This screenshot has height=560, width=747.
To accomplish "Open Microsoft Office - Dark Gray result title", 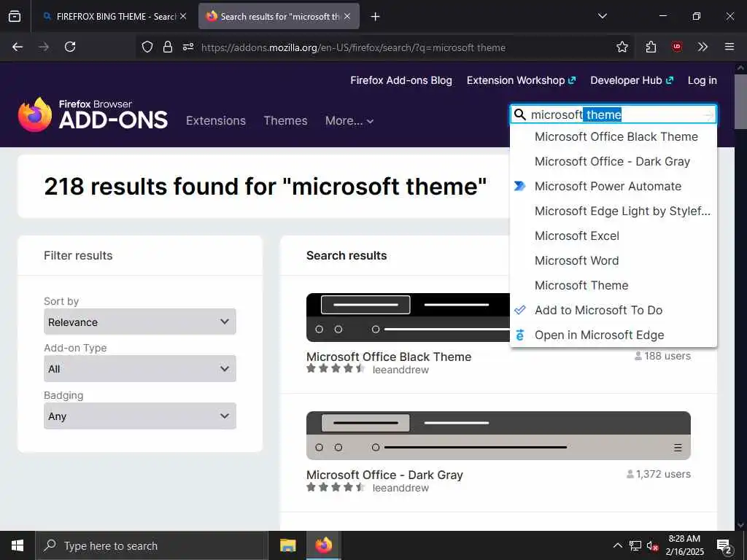I will pos(384,475).
